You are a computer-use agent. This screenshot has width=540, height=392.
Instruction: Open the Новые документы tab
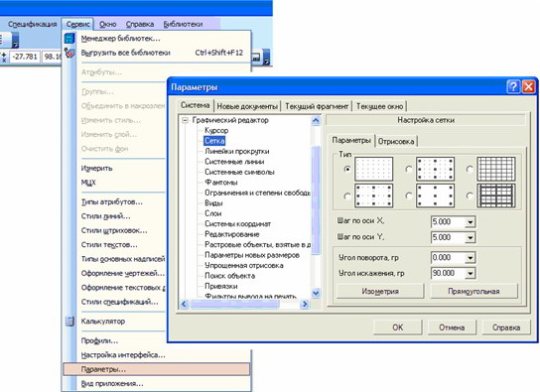[x=247, y=106]
